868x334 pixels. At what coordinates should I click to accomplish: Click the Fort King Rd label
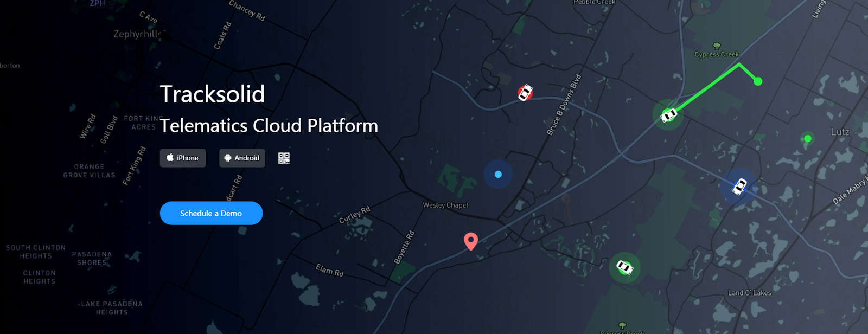[x=135, y=166]
